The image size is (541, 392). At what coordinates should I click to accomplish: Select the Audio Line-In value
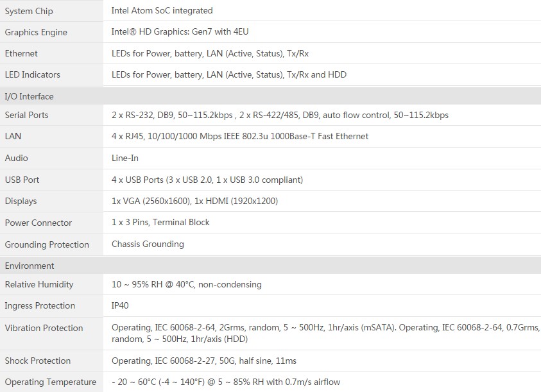125,158
